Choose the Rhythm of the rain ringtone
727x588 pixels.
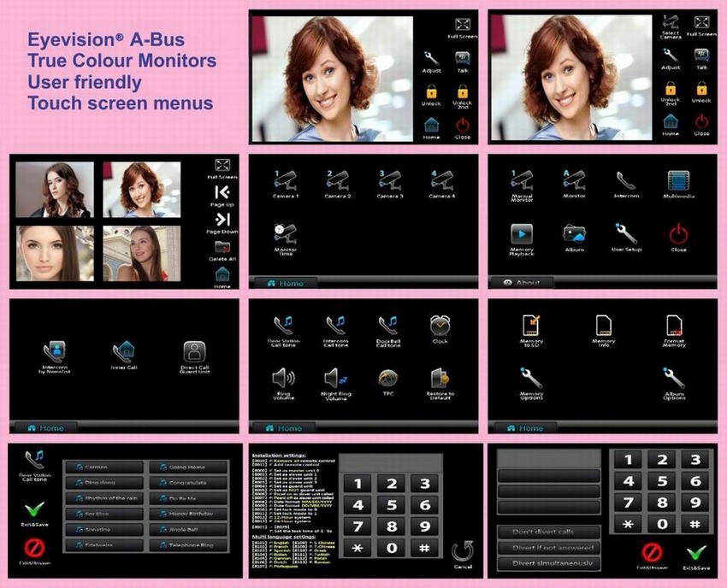tap(104, 498)
